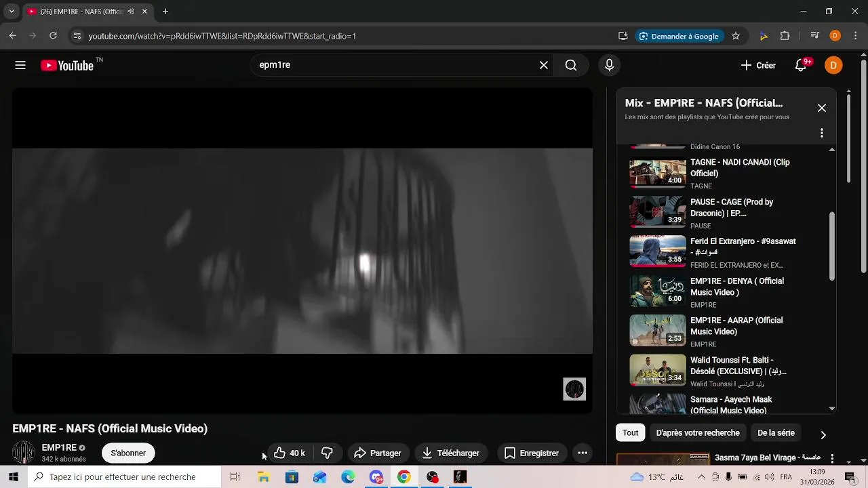Image resolution: width=868 pixels, height=488 pixels.
Task: Go to YouTube home via logo
Action: pos(66,65)
